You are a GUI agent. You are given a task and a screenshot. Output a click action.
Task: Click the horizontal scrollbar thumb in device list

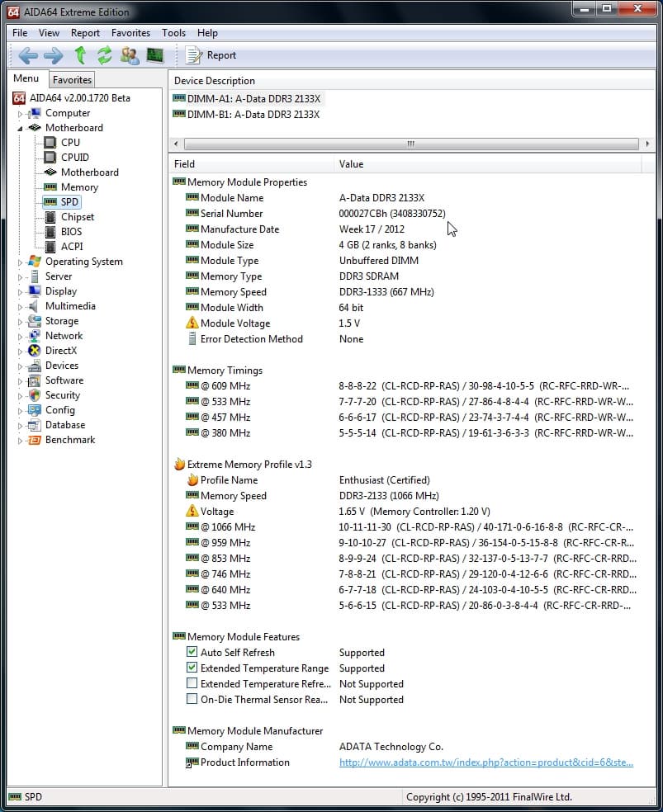(411, 144)
